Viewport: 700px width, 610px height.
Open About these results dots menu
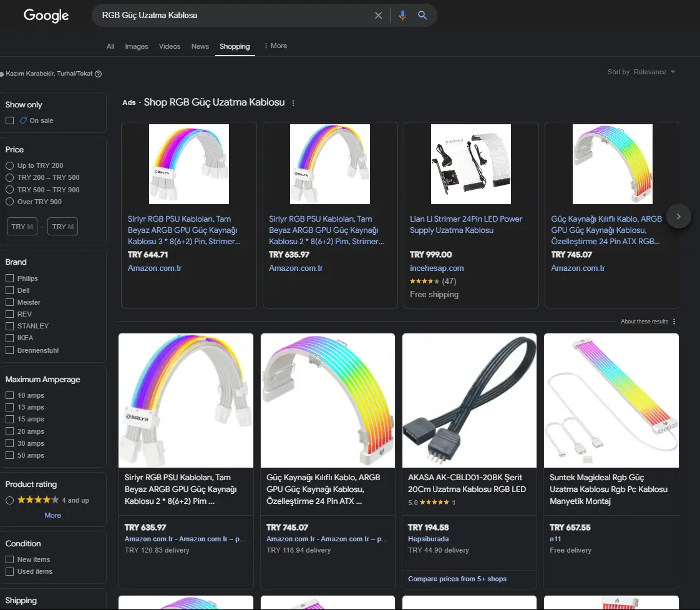tap(674, 322)
